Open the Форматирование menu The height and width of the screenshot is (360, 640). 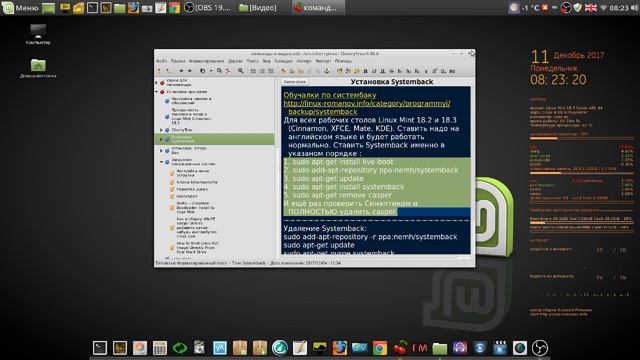(x=207, y=61)
